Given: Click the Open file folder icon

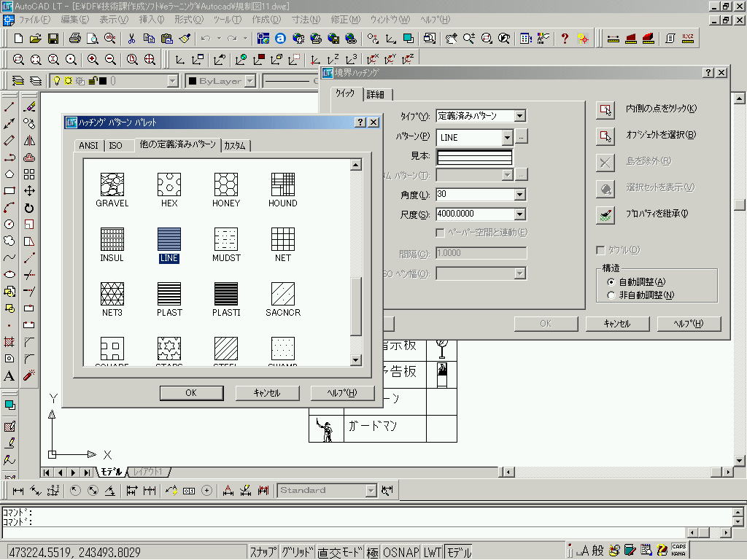Looking at the screenshot, I should click(x=35, y=39).
